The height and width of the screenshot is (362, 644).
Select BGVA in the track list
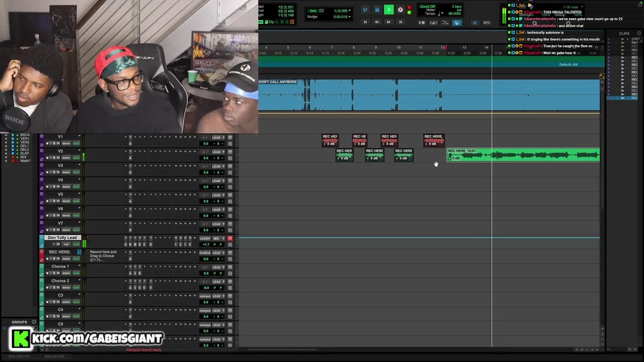(24, 135)
